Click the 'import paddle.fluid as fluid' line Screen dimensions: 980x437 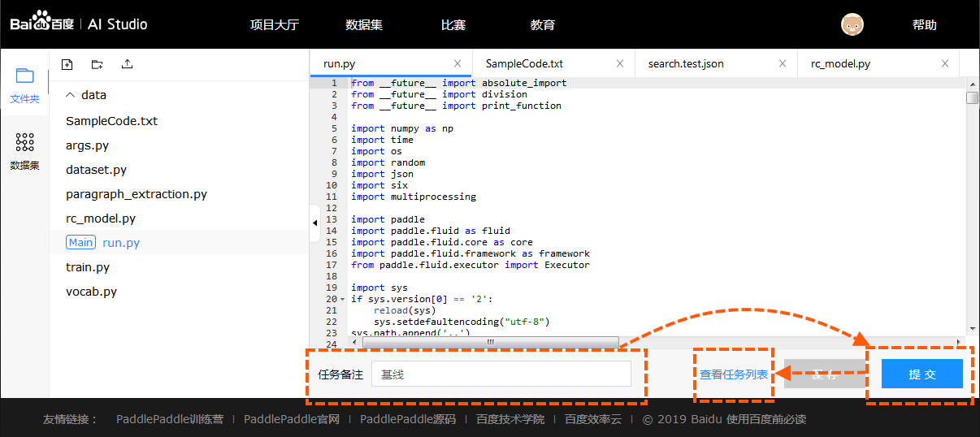coord(431,231)
